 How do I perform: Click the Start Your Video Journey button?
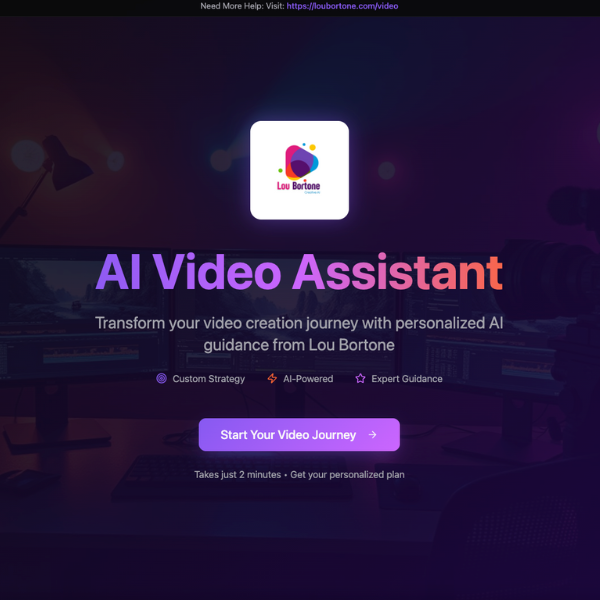pyautogui.click(x=299, y=434)
